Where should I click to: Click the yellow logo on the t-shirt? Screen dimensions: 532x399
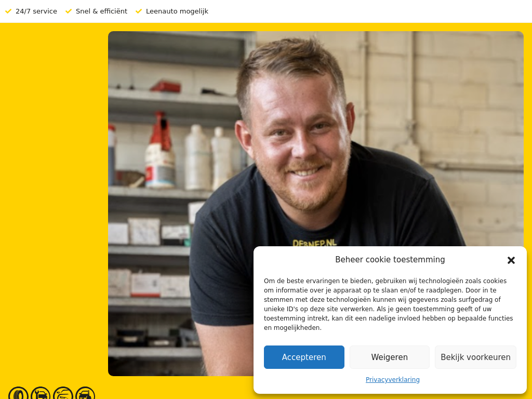314,243
